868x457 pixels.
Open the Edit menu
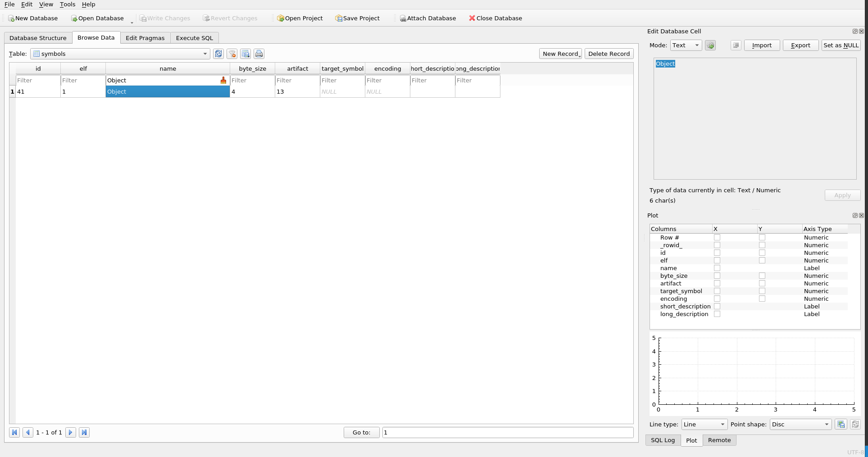click(x=27, y=5)
